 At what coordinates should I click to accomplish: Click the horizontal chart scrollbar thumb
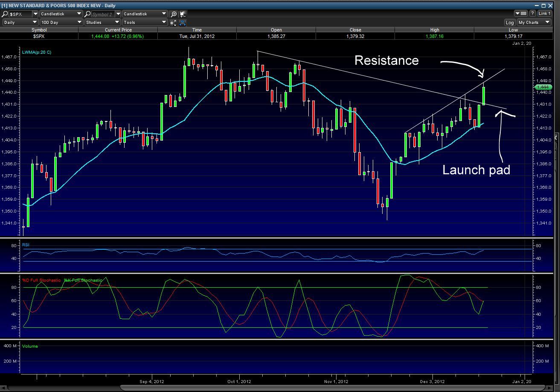pyautogui.click(x=333, y=388)
